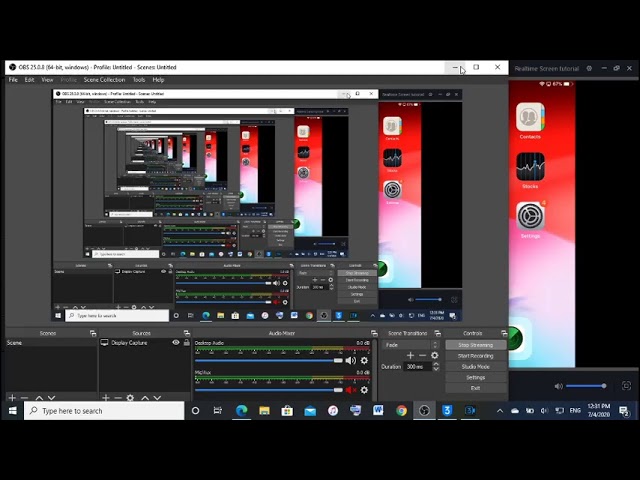Pop out the Audio Mixer dock
640x480 pixels.
(x=374, y=333)
